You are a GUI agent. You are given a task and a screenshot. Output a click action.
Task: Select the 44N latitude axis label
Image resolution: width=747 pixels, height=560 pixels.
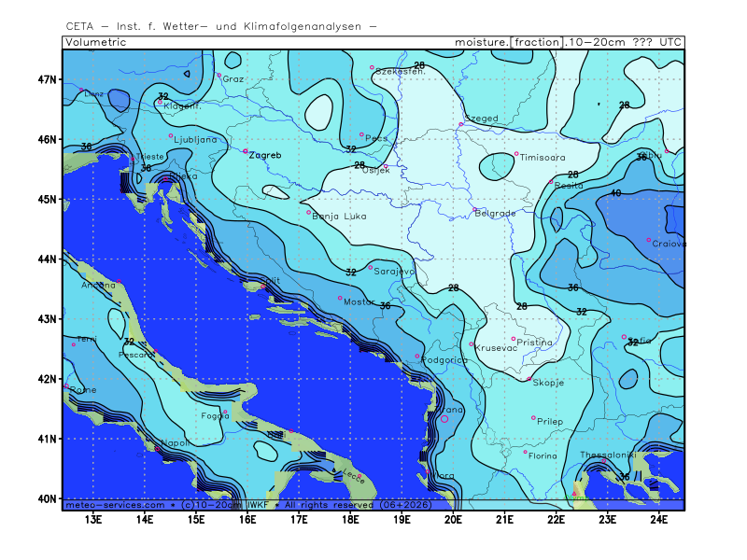(48, 259)
